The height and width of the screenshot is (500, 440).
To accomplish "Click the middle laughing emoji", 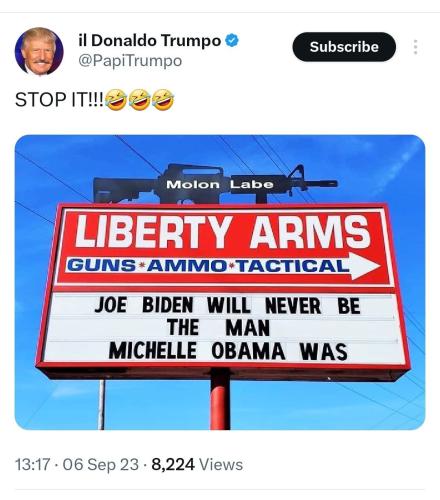I will coord(140,99).
